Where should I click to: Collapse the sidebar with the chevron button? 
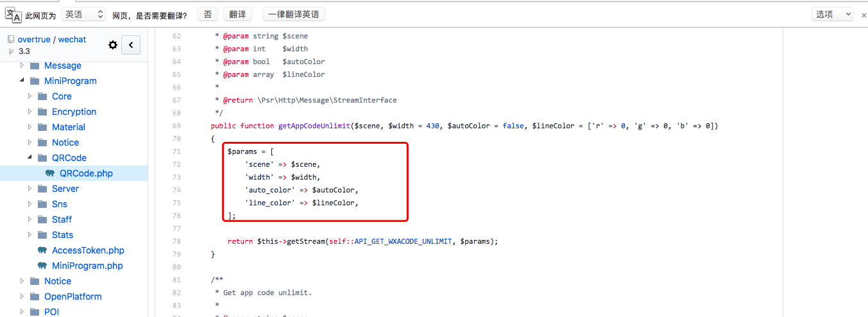tap(130, 45)
